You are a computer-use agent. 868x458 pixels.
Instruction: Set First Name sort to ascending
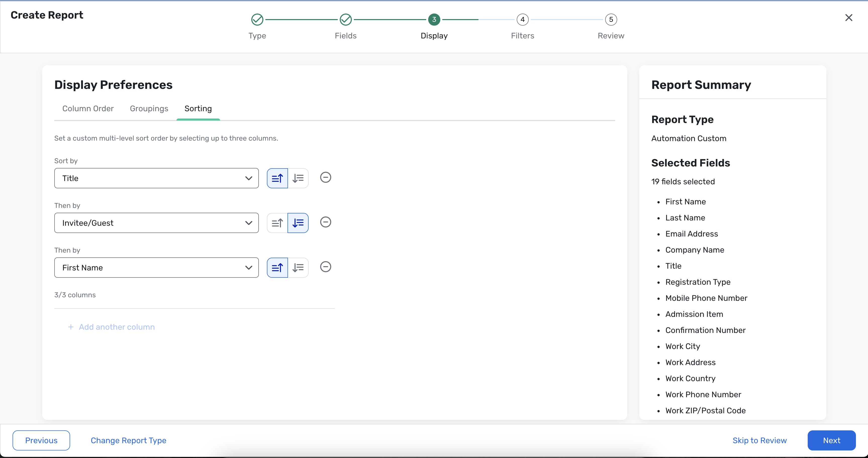[x=277, y=268]
